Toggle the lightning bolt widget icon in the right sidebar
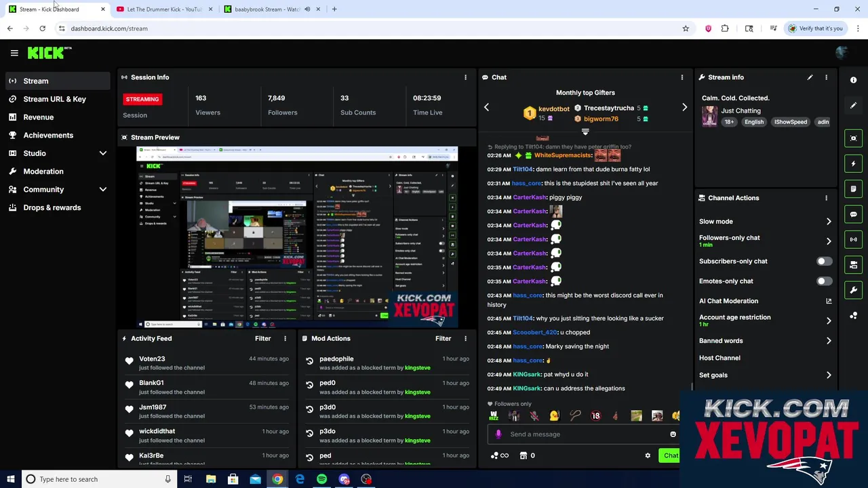Screen dimensions: 868x488 (854, 163)
